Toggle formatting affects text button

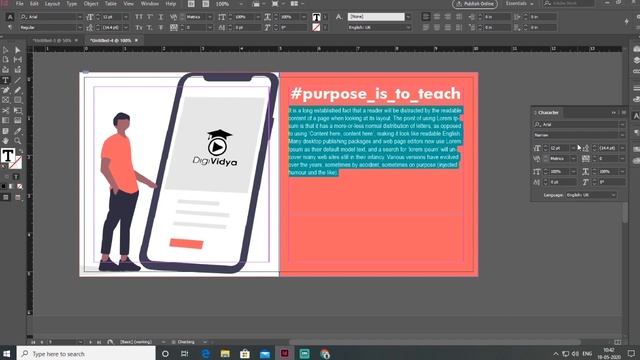click(x=16, y=177)
